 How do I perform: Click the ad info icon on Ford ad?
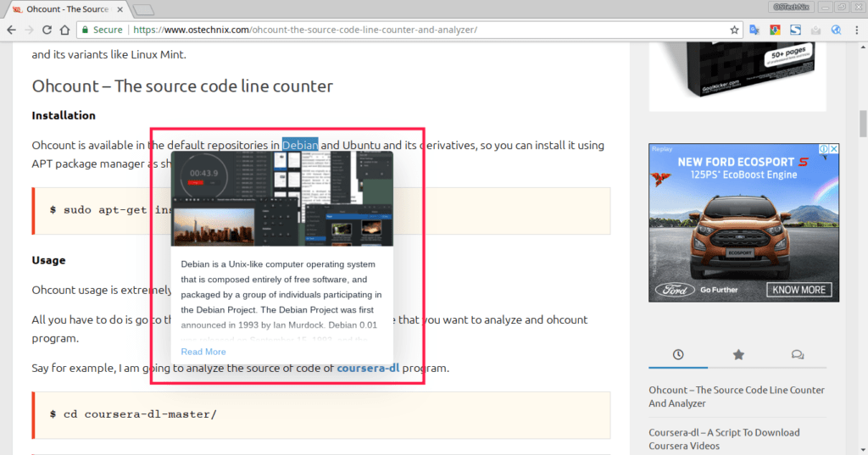823,149
